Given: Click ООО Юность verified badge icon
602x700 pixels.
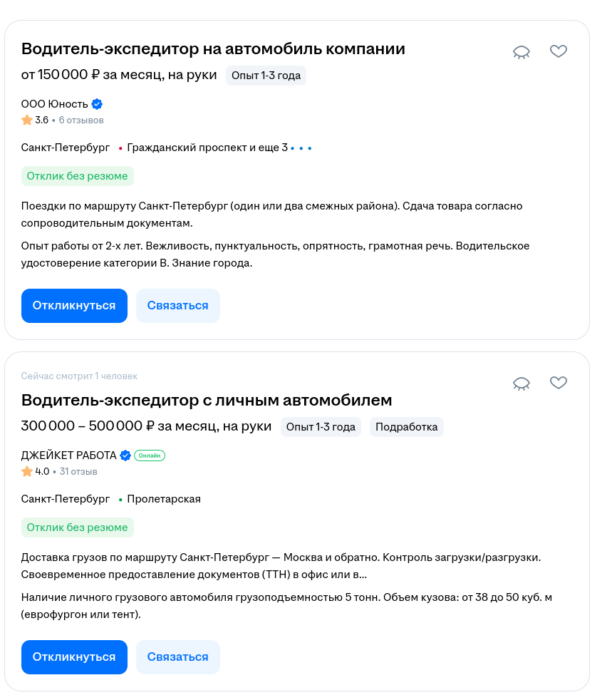Looking at the screenshot, I should pos(97,104).
